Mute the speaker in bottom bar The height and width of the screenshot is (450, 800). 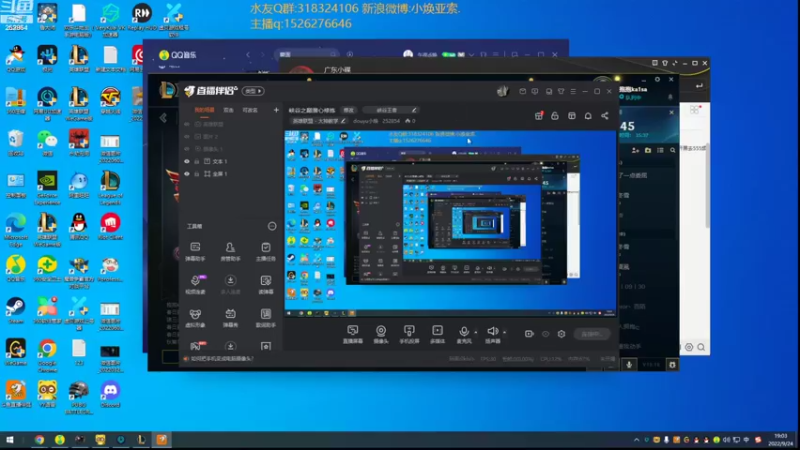tap(492, 332)
